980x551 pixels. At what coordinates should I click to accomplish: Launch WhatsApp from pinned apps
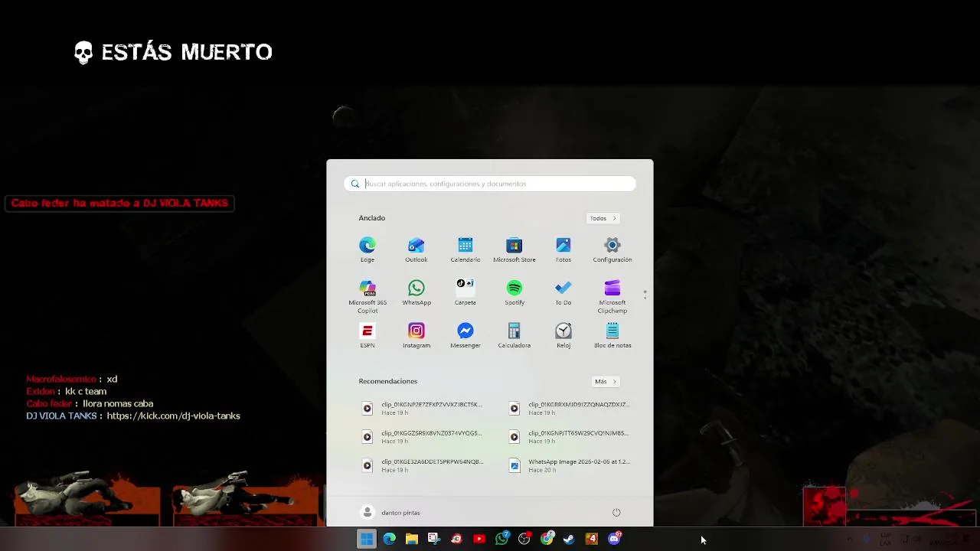[416, 292]
